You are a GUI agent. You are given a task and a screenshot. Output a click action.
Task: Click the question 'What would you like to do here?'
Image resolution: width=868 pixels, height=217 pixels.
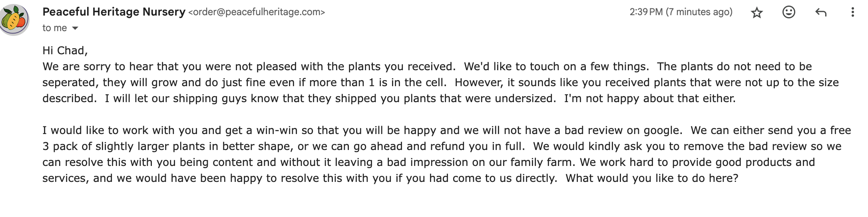click(x=652, y=178)
